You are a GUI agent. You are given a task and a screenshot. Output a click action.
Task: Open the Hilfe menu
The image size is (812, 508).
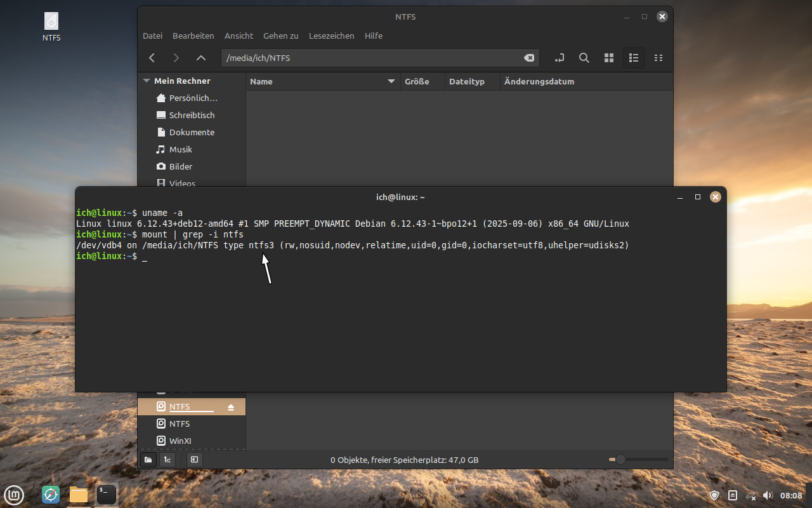tap(374, 36)
